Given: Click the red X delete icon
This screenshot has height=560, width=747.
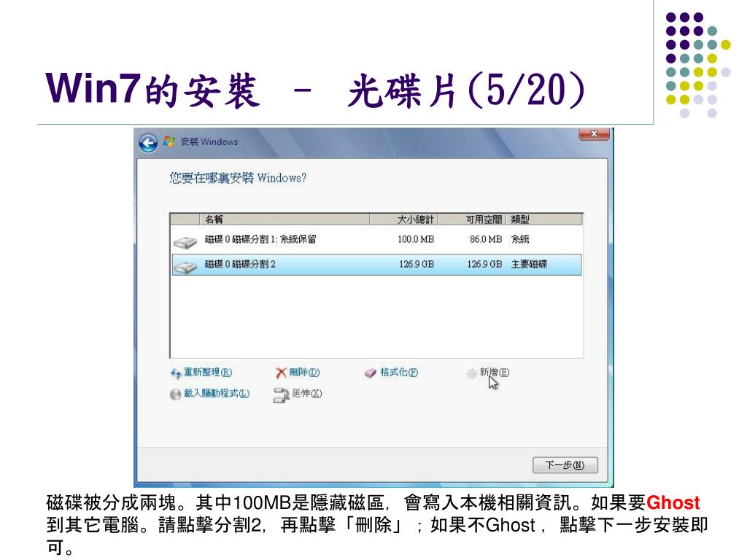Looking at the screenshot, I should coord(282,373).
